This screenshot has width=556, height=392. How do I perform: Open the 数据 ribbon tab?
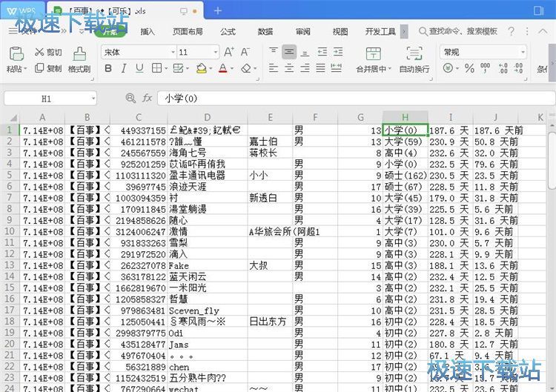(x=265, y=32)
